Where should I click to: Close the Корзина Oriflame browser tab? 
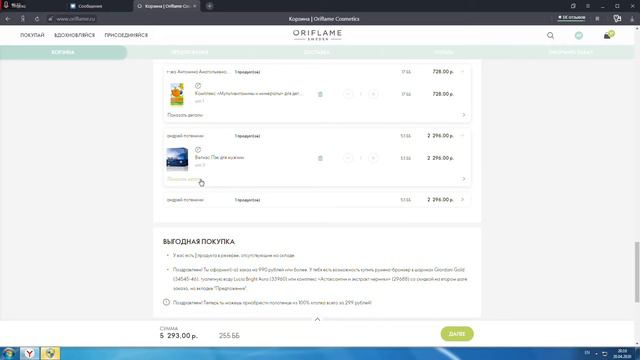tap(195, 6)
